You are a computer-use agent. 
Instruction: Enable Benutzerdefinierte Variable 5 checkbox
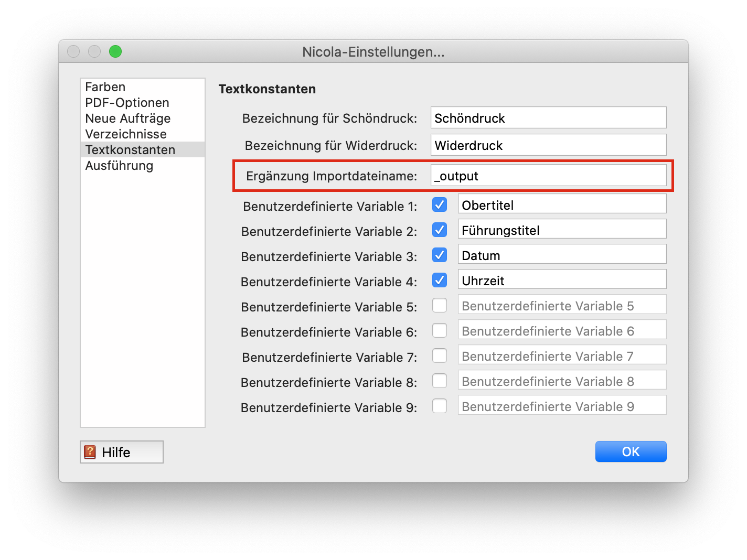(x=440, y=305)
